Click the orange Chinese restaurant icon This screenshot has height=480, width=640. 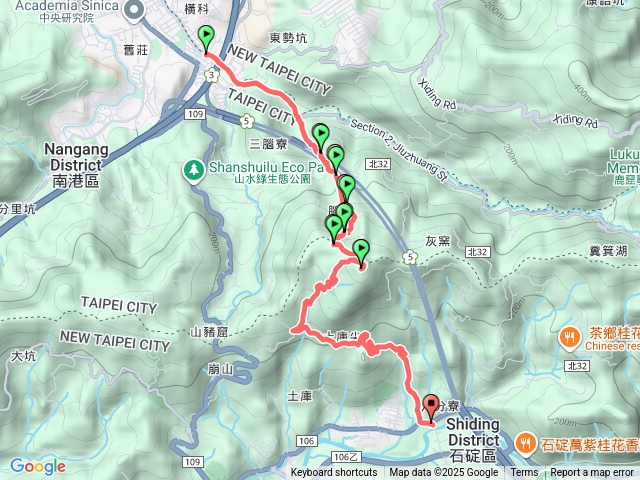point(570,338)
